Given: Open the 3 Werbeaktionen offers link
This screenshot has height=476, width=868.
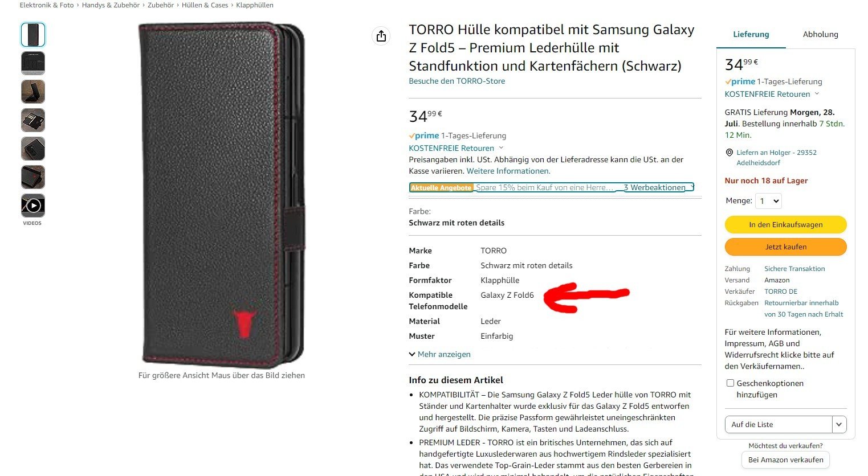Looking at the screenshot, I should pos(654,187).
